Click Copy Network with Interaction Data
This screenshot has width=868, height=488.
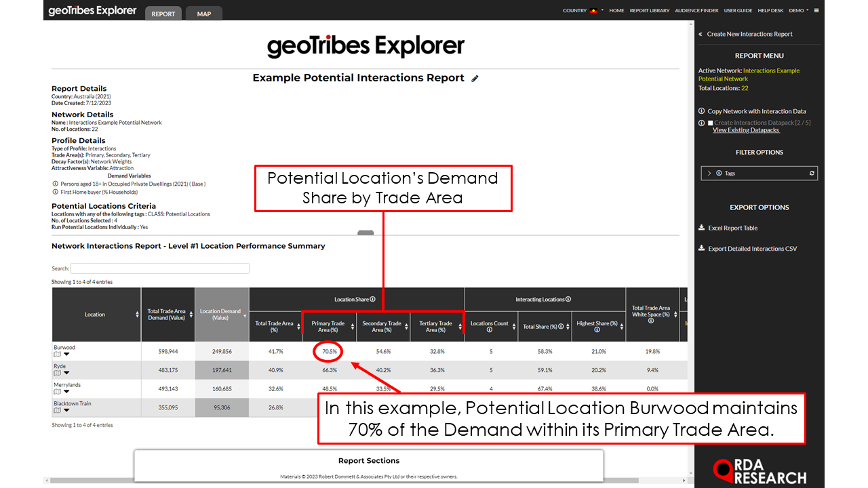pyautogui.click(x=757, y=111)
